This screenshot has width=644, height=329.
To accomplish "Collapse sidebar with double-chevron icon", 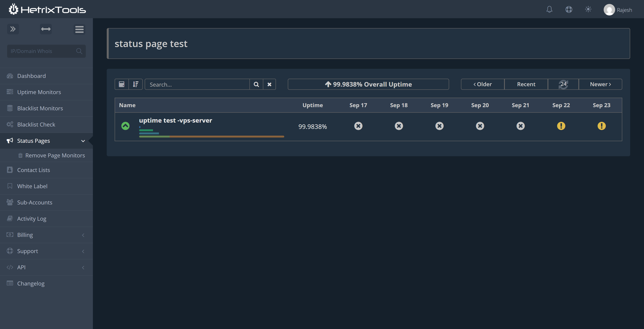I will click(x=13, y=29).
